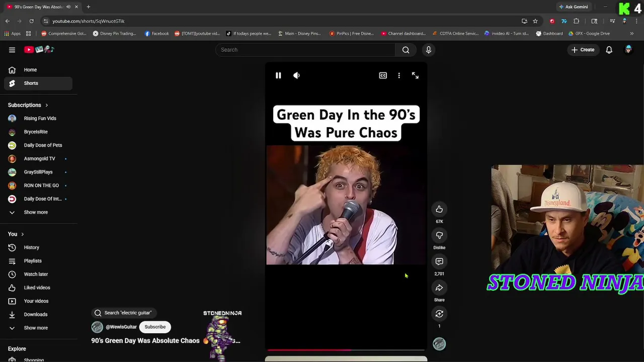Open Rising Fun Vids subscription
The height and width of the screenshot is (362, 644).
[38, 118]
